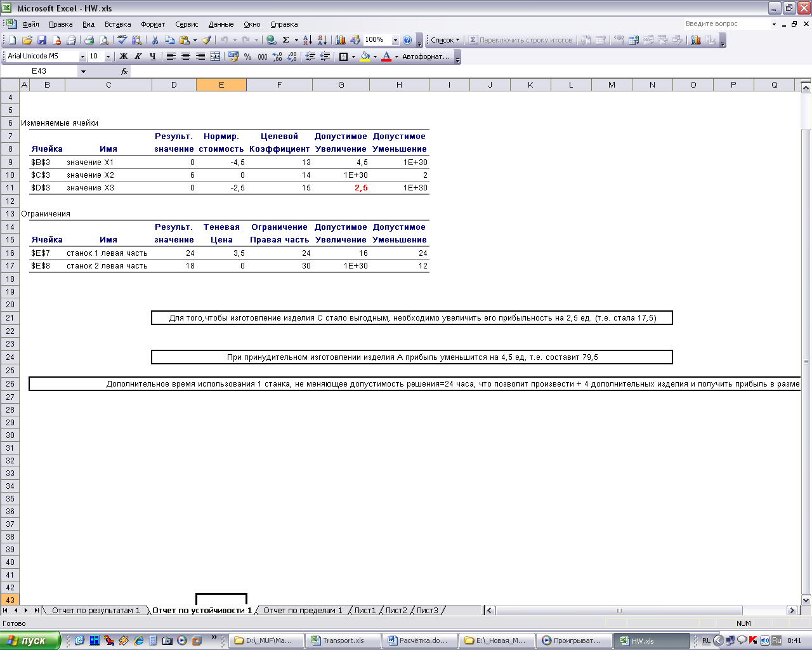812x650 pixels.
Task: Merge and center selected cells
Action: point(215,56)
